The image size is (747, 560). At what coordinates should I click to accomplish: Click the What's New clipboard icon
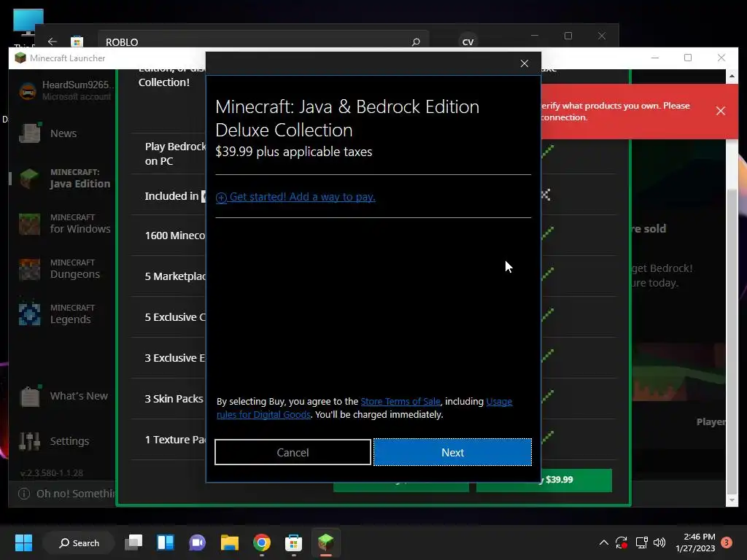click(x=29, y=396)
